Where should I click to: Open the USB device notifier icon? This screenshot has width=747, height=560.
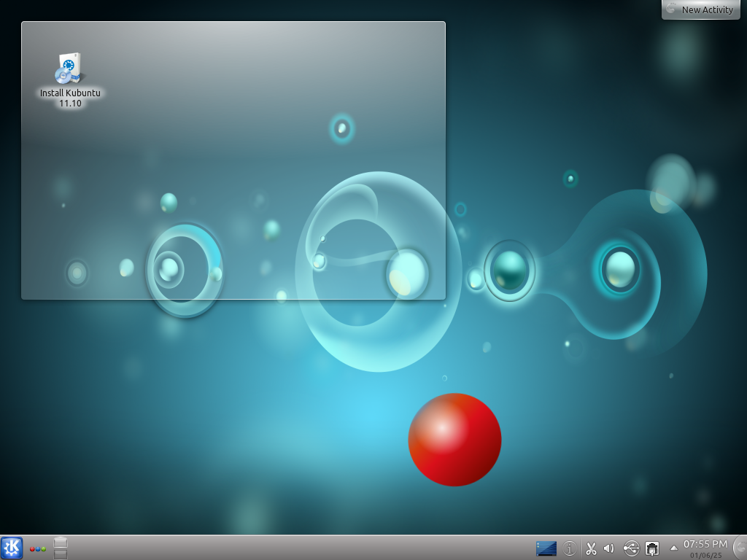tap(631, 548)
